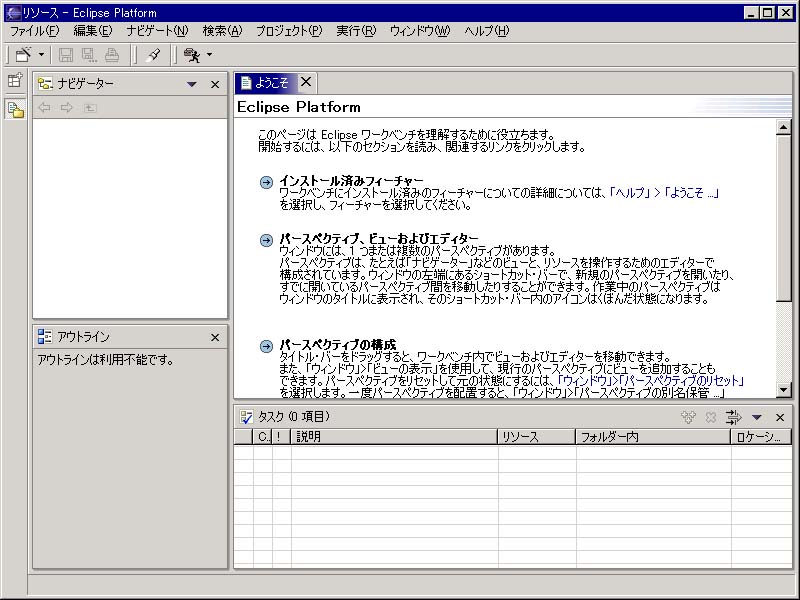Close the Outline (アウトライン) view
Image resolution: width=800 pixels, height=600 pixels.
click(x=215, y=337)
